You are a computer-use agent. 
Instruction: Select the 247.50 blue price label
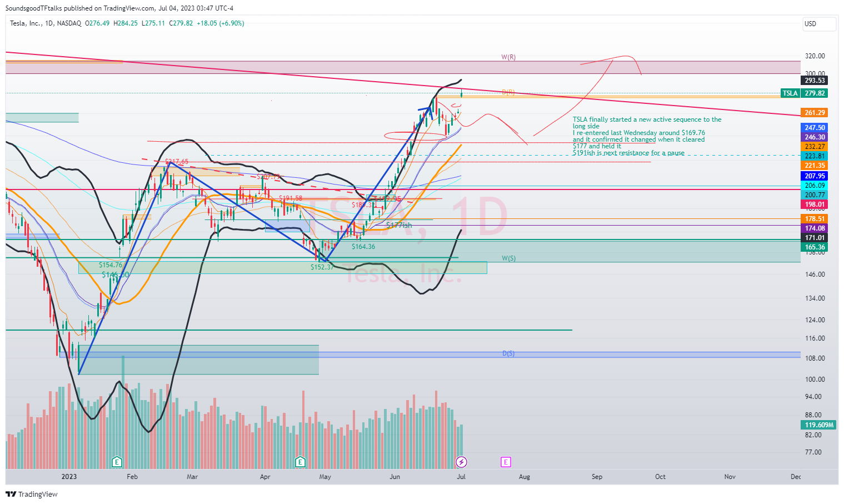815,128
